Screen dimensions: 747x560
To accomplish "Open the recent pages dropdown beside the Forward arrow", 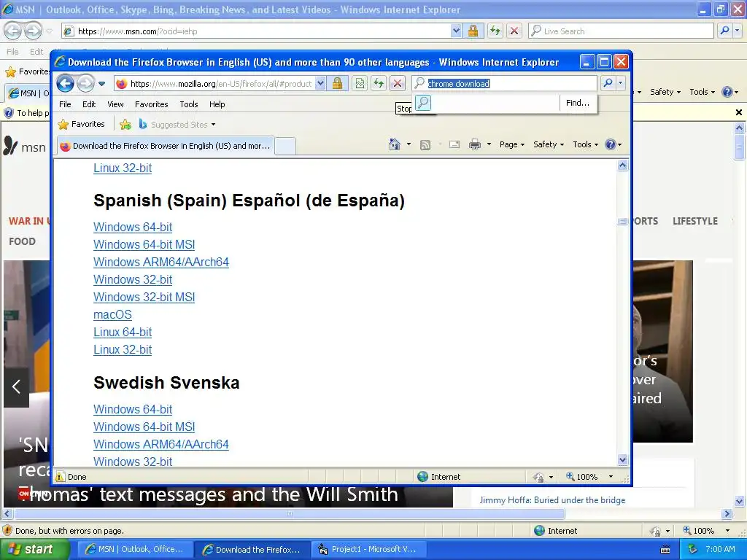I will pyautogui.click(x=102, y=84).
